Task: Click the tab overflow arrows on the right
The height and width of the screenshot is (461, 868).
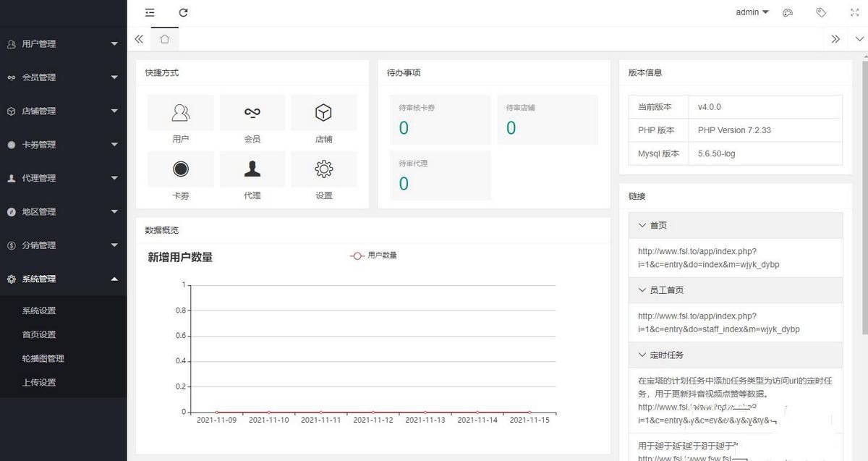Action: click(835, 39)
